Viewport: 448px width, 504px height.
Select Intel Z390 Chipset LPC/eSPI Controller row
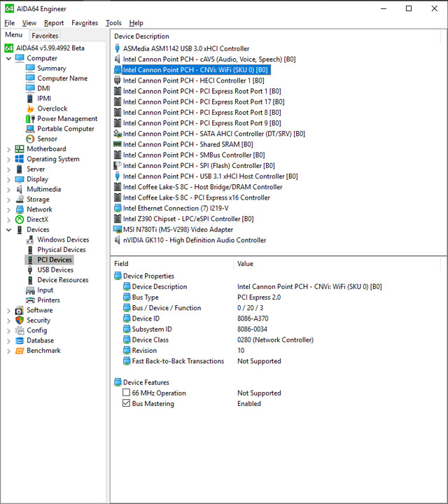point(188,219)
